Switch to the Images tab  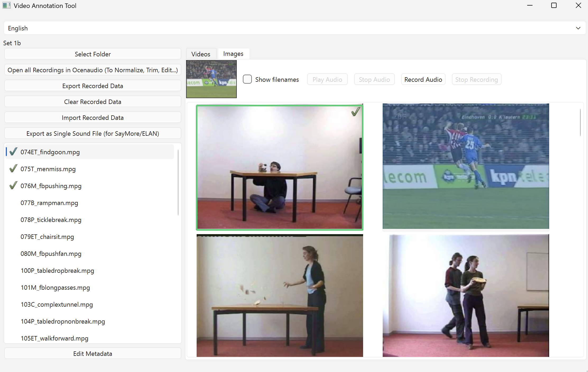[233, 53]
